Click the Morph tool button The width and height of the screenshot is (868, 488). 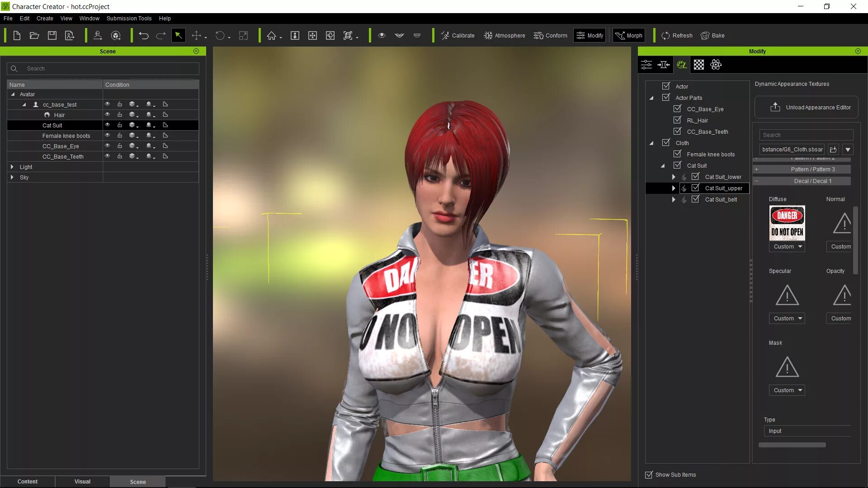point(628,36)
